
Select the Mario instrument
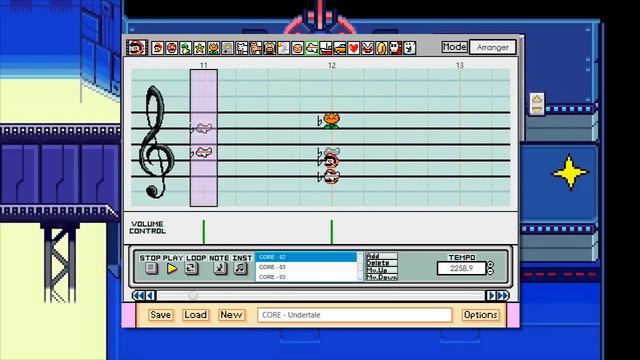pos(158,48)
